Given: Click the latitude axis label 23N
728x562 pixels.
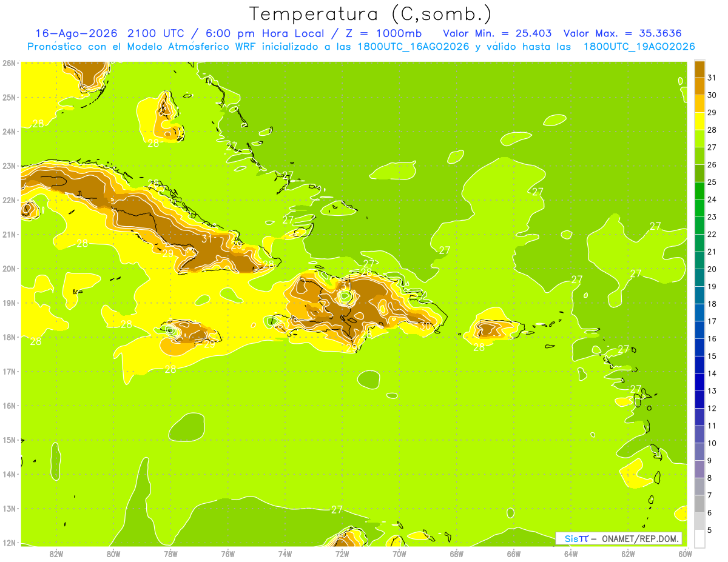Looking at the screenshot, I should [8, 166].
